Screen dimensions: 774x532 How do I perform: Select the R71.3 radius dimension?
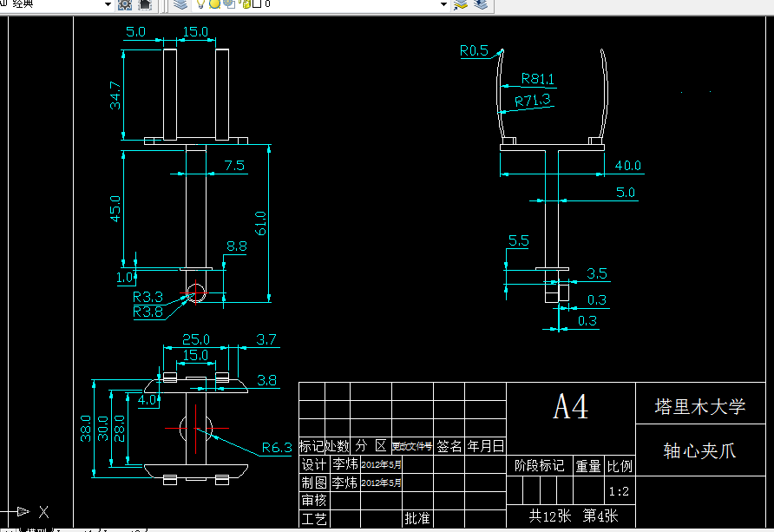[533, 101]
